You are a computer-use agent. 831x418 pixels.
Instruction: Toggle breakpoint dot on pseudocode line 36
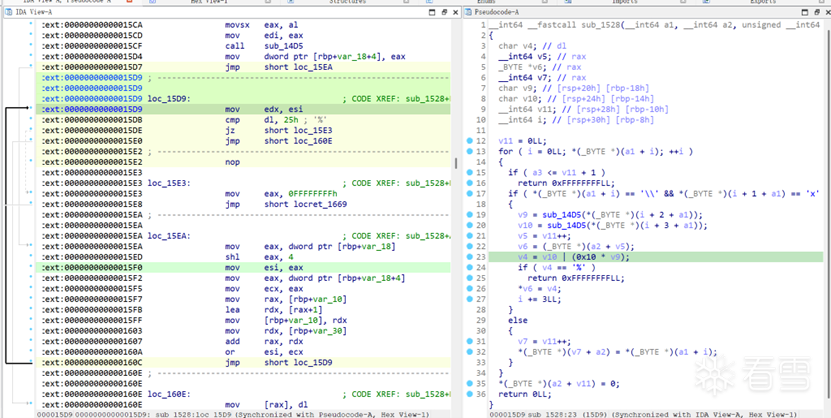click(470, 394)
